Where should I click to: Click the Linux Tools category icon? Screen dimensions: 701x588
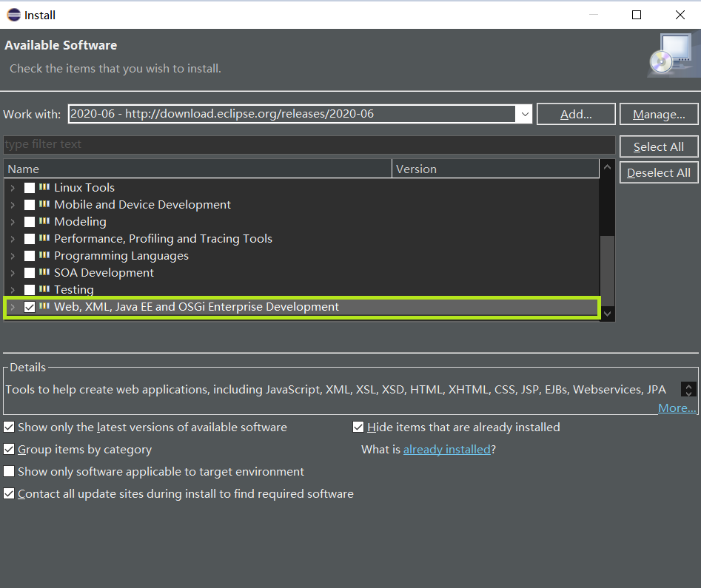click(46, 187)
